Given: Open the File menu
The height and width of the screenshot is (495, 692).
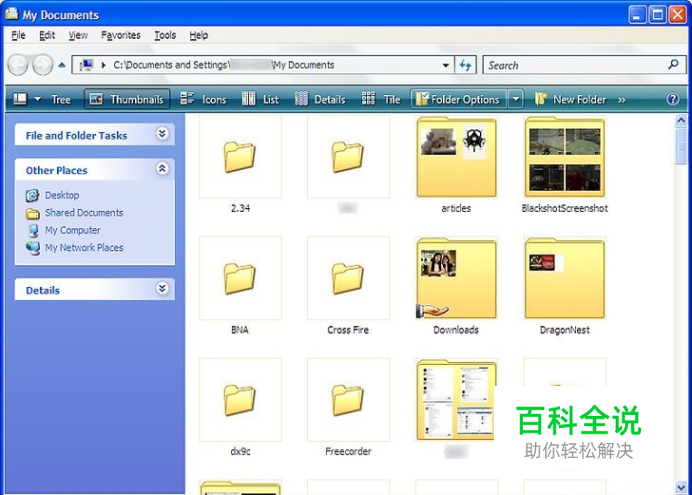Looking at the screenshot, I should click(x=18, y=35).
